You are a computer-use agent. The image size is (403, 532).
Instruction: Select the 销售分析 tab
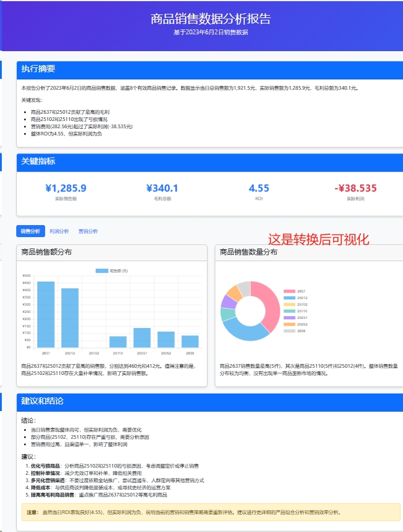click(x=31, y=231)
